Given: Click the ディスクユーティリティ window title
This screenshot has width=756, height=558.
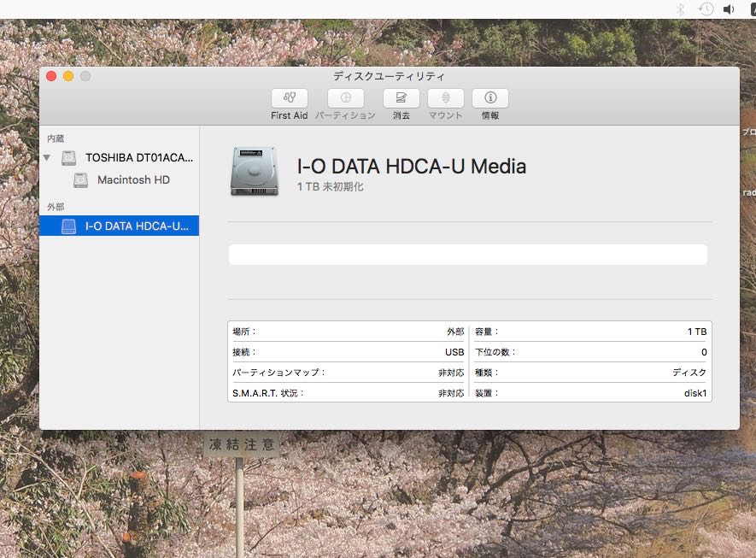Looking at the screenshot, I should point(389,76).
